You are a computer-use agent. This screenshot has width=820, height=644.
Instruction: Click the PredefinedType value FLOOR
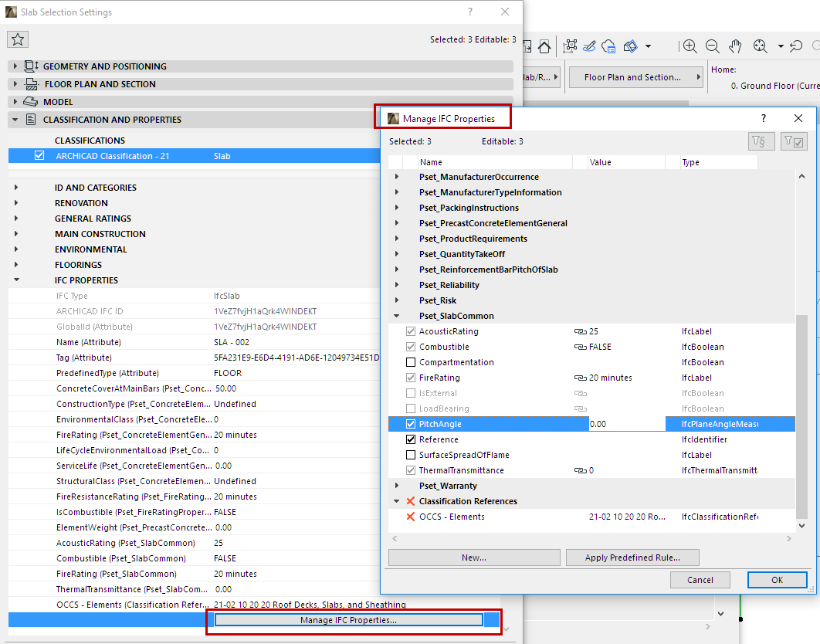(x=228, y=373)
